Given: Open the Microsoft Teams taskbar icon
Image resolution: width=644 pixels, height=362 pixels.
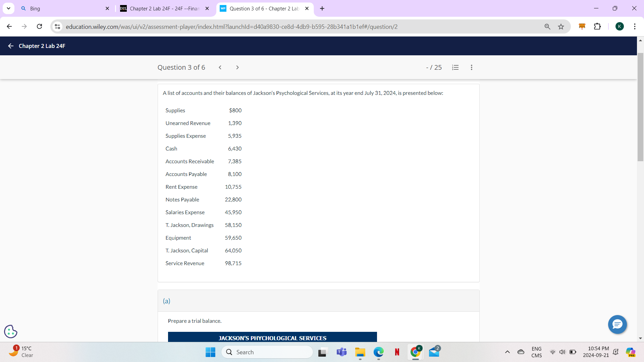Looking at the screenshot, I should pyautogui.click(x=341, y=352).
